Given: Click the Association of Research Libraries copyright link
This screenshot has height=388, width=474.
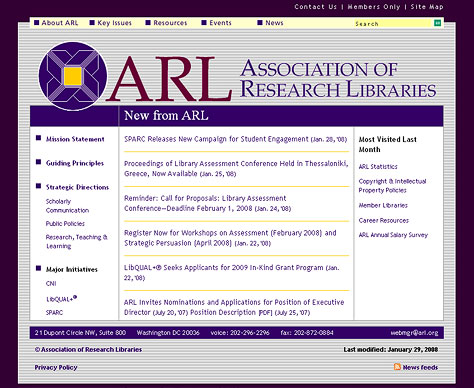Looking at the screenshot, I should point(88,349).
